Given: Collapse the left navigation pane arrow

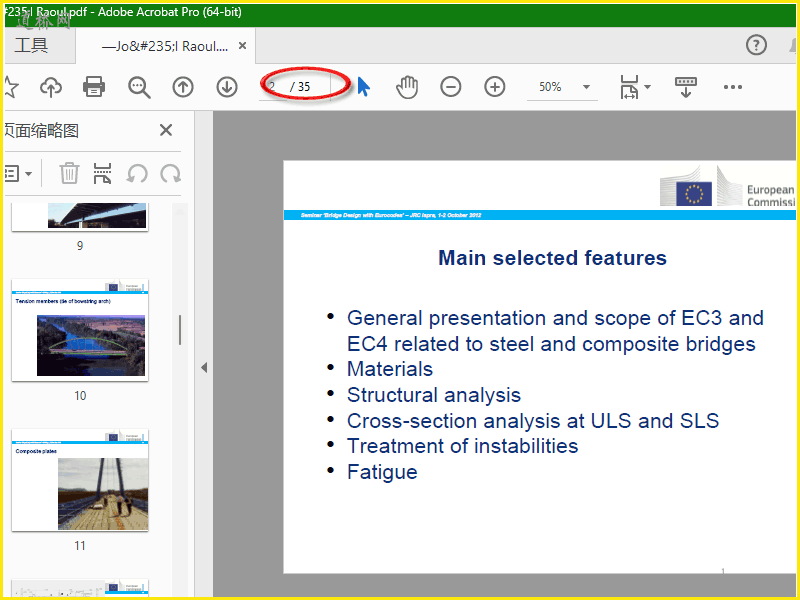Looking at the screenshot, I should pos(204,367).
